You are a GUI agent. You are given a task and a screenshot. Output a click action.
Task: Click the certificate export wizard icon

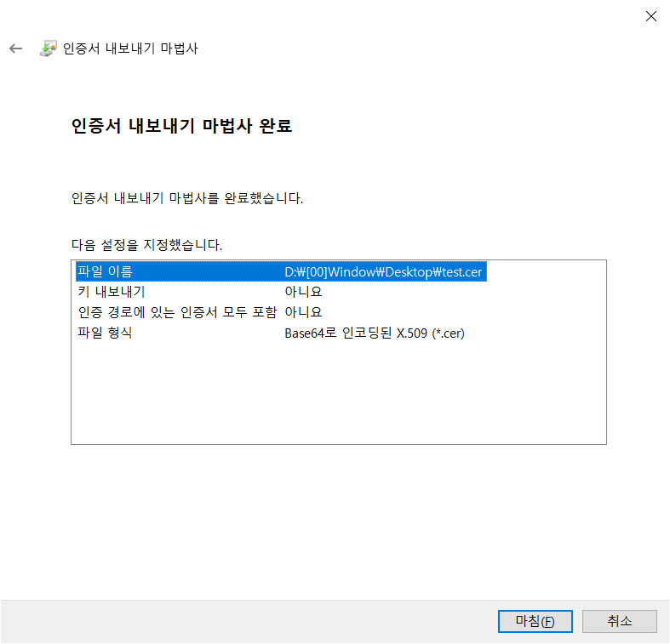pyautogui.click(x=49, y=48)
